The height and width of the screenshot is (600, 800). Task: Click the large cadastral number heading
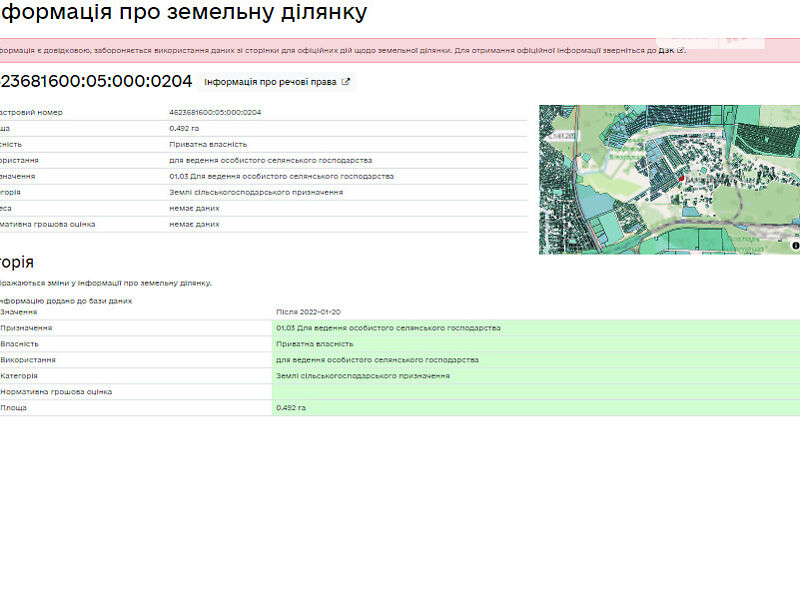pyautogui.click(x=96, y=82)
